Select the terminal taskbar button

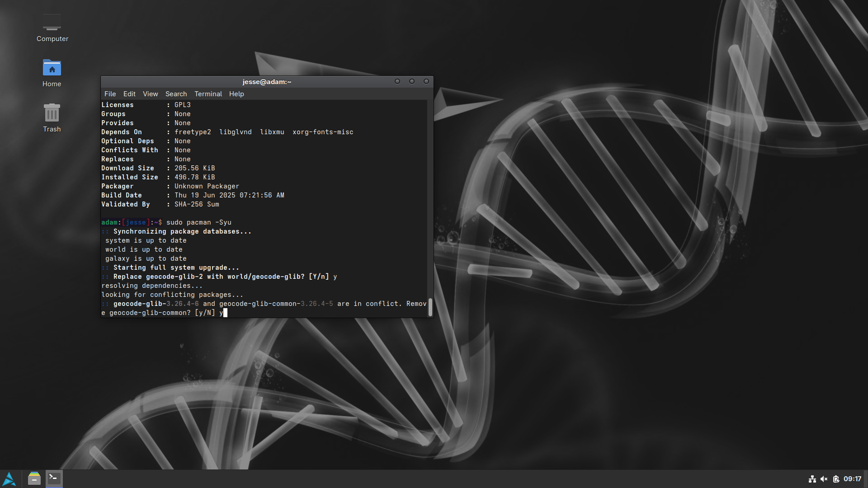click(54, 479)
